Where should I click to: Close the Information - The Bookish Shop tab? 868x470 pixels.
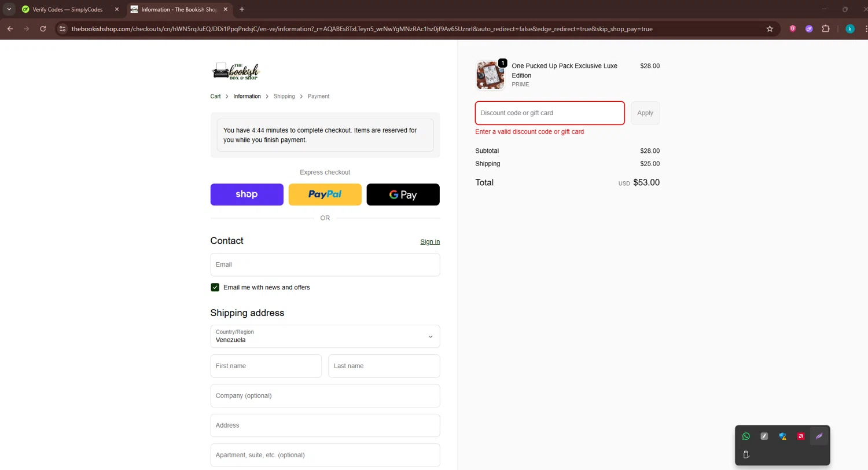tap(225, 9)
